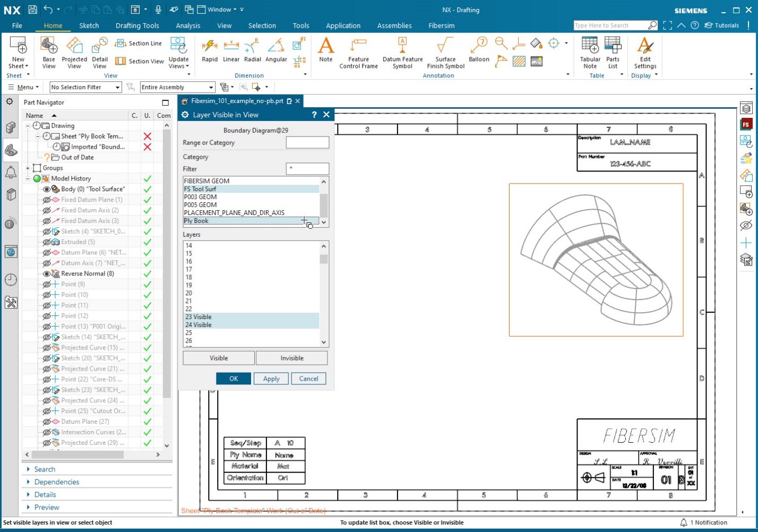
Task: Click the Invisible button in the layer dialog
Action: [291, 358]
